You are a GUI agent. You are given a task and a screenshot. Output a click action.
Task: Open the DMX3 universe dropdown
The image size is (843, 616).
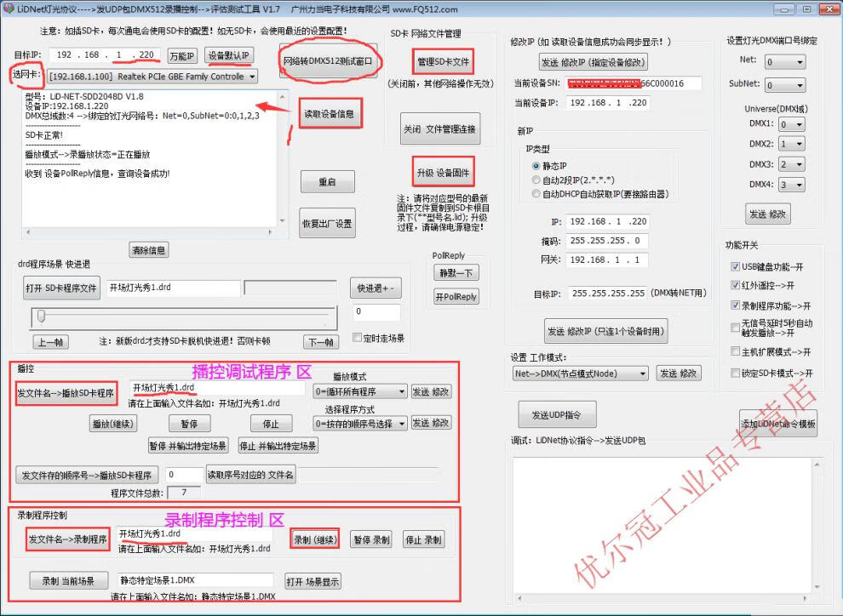[x=791, y=164]
